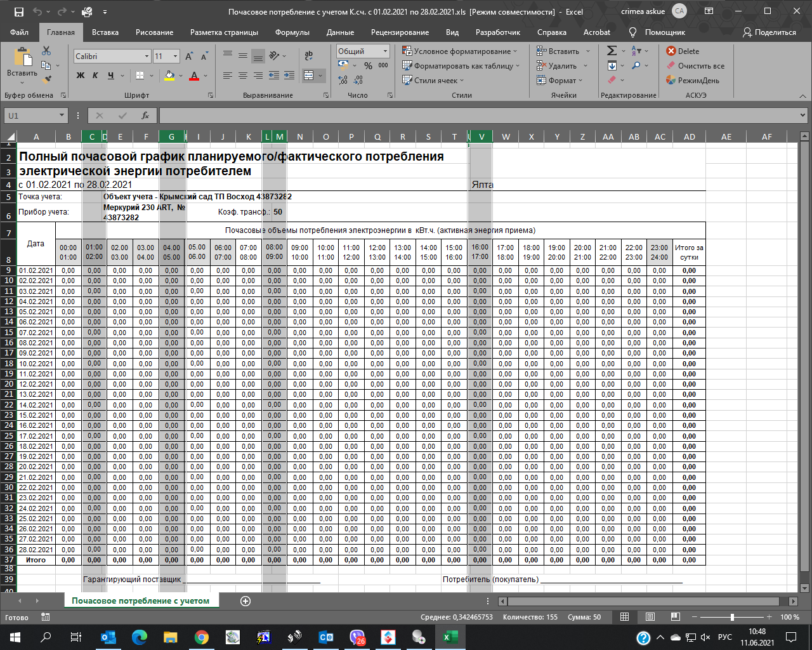Click РежимДень button
The width and height of the screenshot is (812, 650).
tap(693, 81)
